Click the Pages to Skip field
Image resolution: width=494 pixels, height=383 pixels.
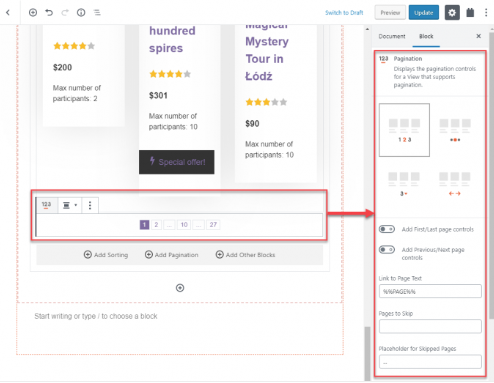[430, 326]
